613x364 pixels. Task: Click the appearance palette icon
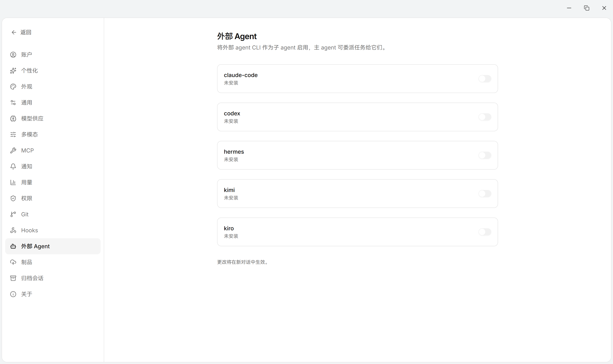[13, 87]
